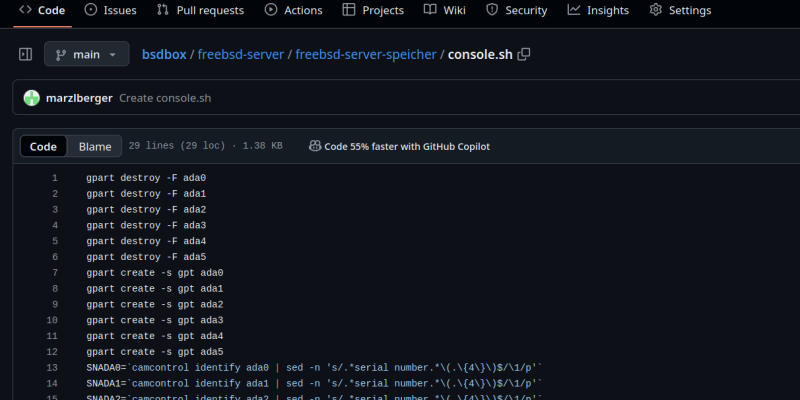Open freebsd-server-speicher folder in breadcrumb
Viewport: 800px width, 400px height.
coord(365,54)
